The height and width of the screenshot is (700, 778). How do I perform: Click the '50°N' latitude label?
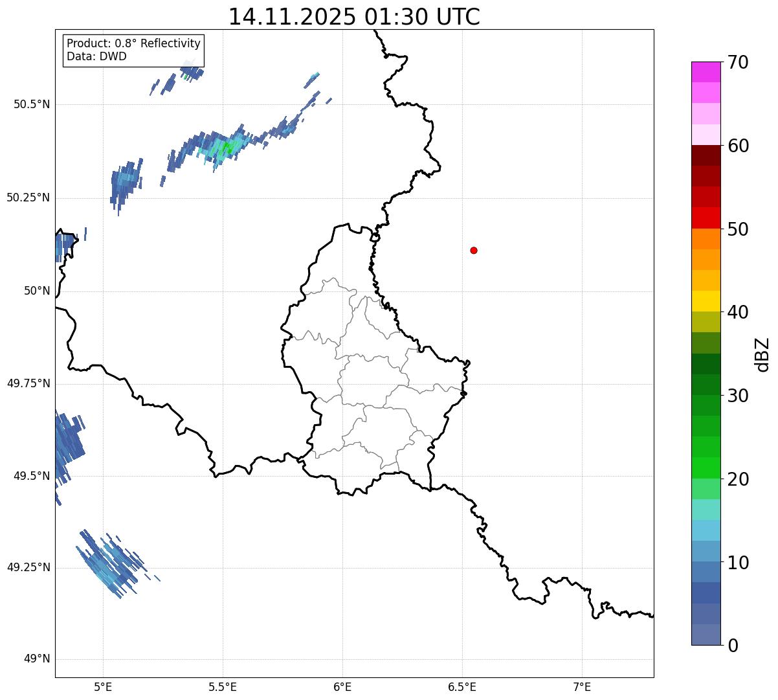click(x=37, y=291)
